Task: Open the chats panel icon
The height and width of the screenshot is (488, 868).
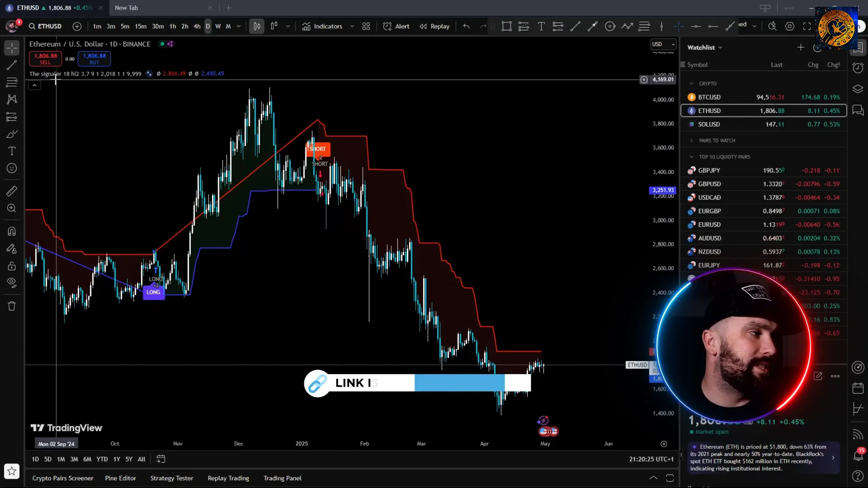Action: [858, 110]
